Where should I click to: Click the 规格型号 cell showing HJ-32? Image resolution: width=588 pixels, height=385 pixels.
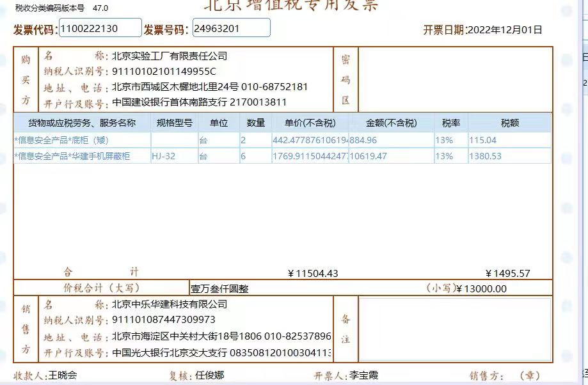coord(164,155)
